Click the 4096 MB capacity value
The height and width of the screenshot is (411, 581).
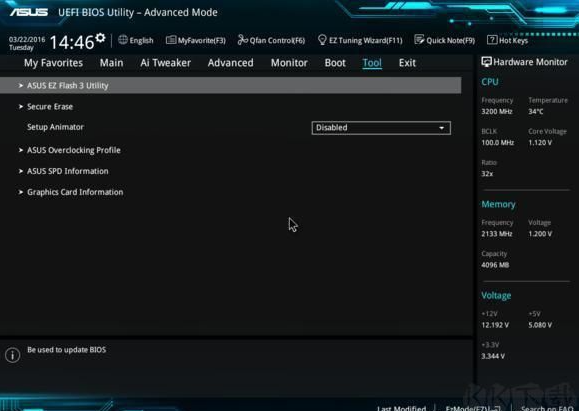click(x=495, y=265)
